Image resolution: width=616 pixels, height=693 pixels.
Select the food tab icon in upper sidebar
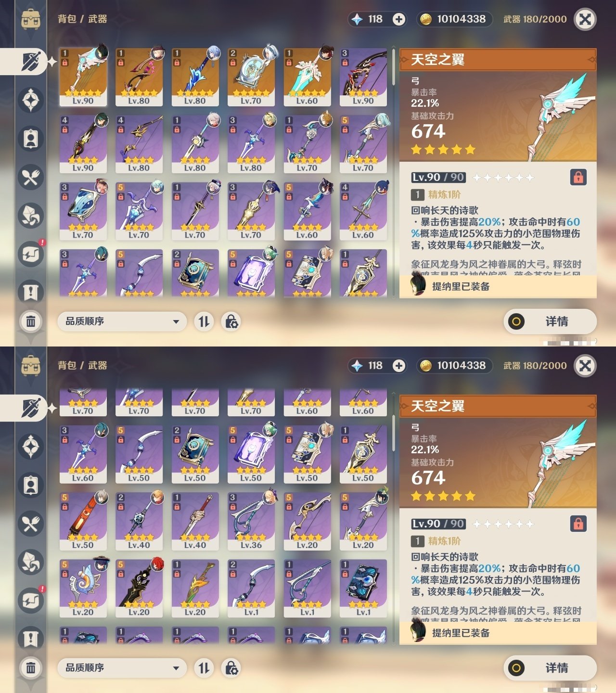coord(31,177)
